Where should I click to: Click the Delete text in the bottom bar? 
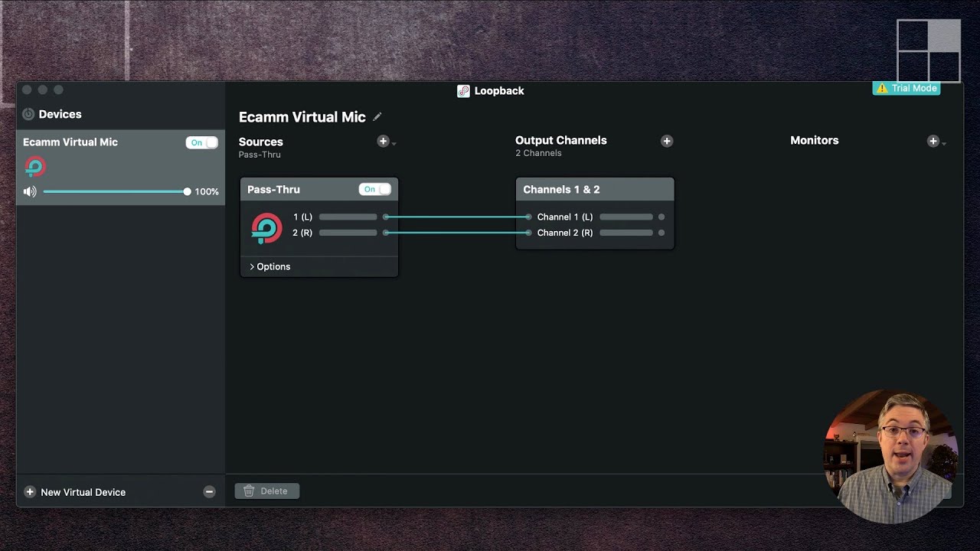pos(274,491)
